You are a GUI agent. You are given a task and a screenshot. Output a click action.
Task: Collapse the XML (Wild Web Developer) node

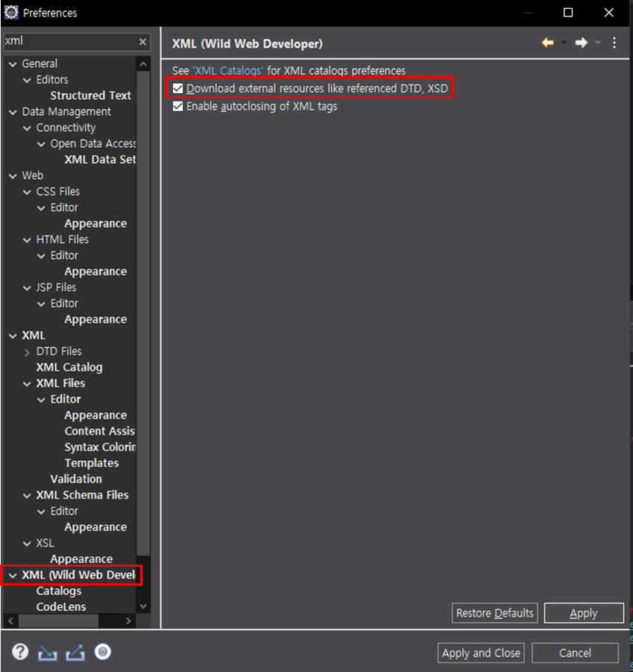coord(13,576)
